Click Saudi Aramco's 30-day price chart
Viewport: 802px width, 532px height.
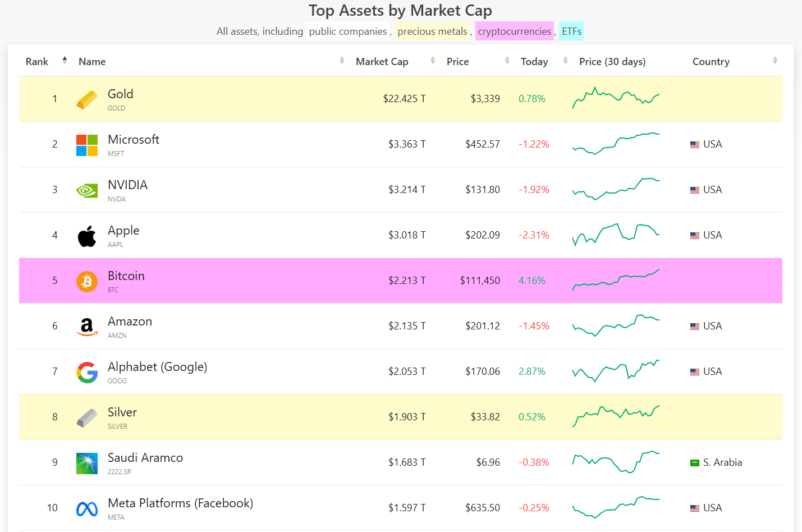coord(616,462)
